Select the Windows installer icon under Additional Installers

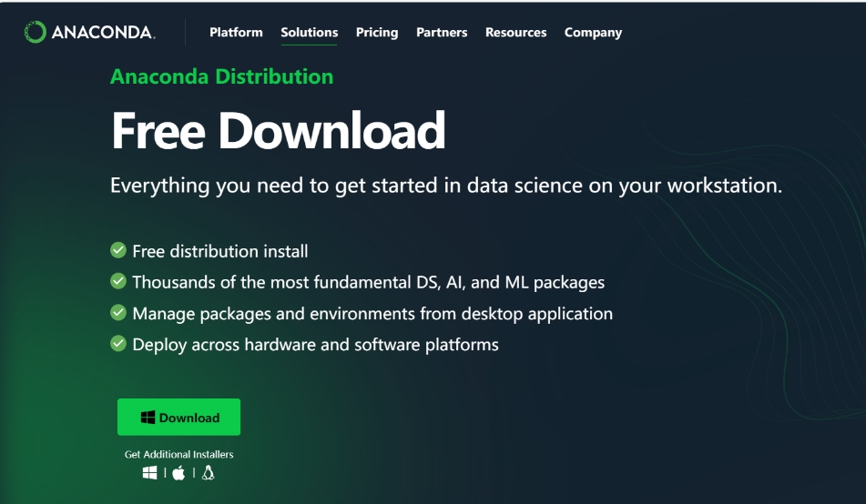(150, 473)
